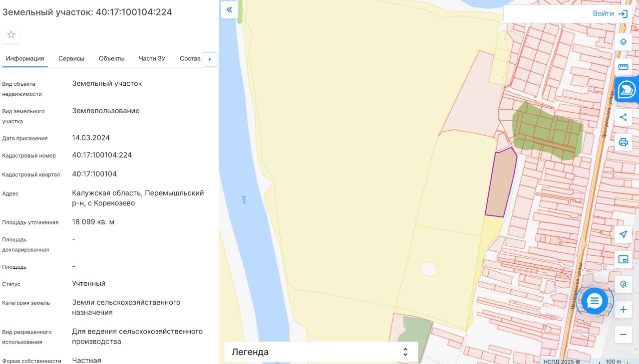The image size is (639, 364).
Task: Locate my position on the map
Action: (623, 234)
